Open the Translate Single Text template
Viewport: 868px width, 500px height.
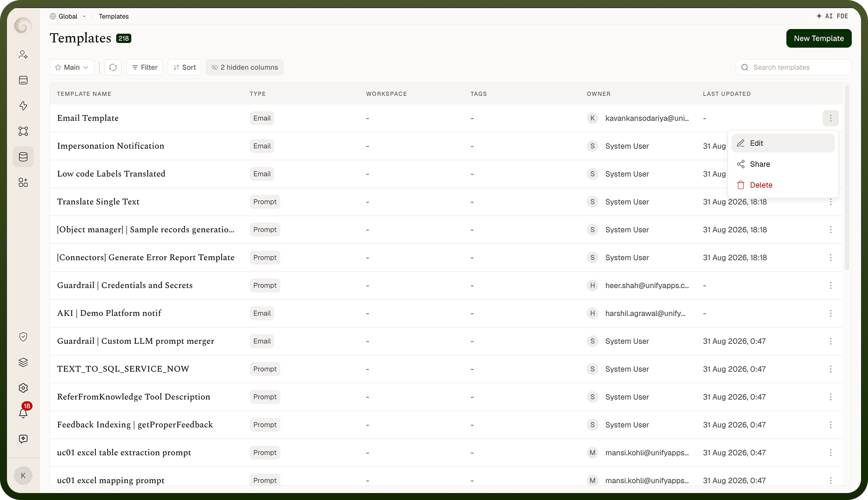(x=98, y=202)
